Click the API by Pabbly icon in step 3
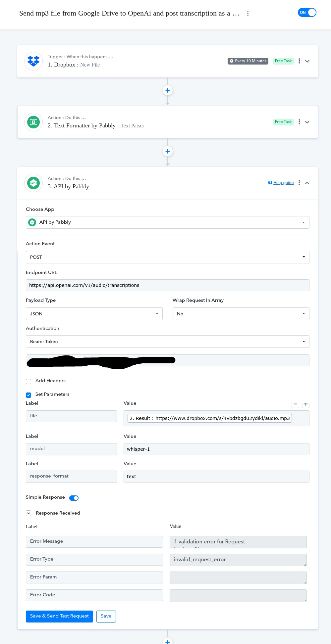The image size is (331, 644). [x=33, y=183]
